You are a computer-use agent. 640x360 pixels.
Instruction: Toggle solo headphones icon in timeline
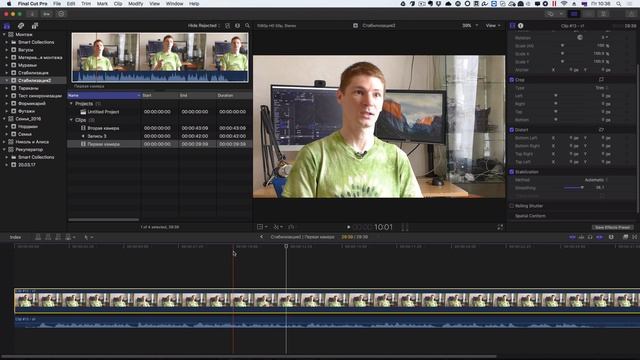[x=590, y=237]
